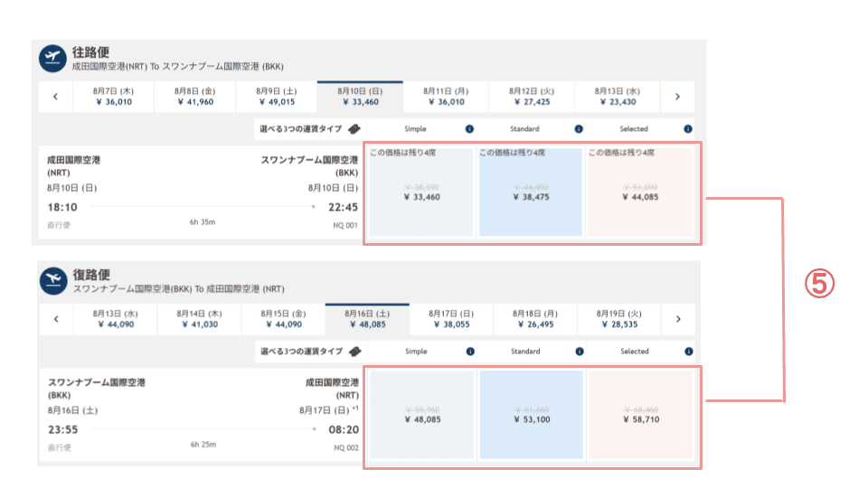This screenshot has width=868, height=488.
Task: Click the fare type tag icon in return section
Action: tap(354, 352)
